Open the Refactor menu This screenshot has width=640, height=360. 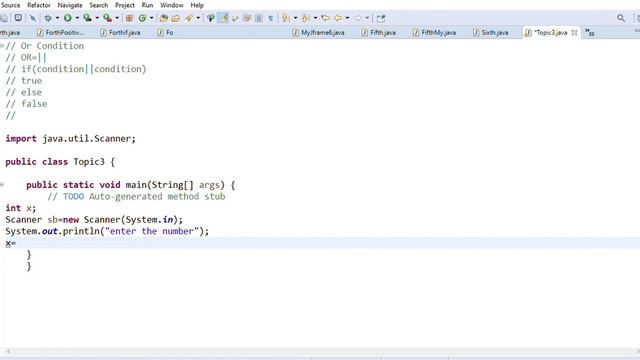[39, 5]
